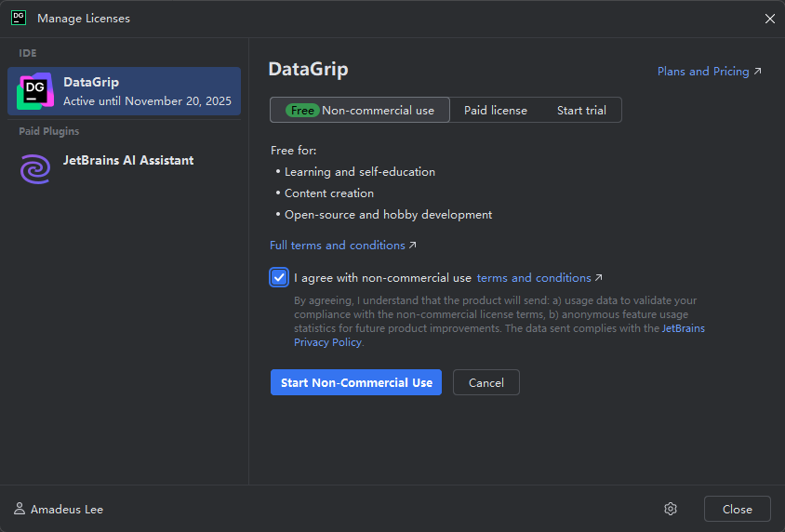Screen dimensions: 785x532
Task: Click the JetBrains AI Assistant spiral icon
Action: pos(35,168)
